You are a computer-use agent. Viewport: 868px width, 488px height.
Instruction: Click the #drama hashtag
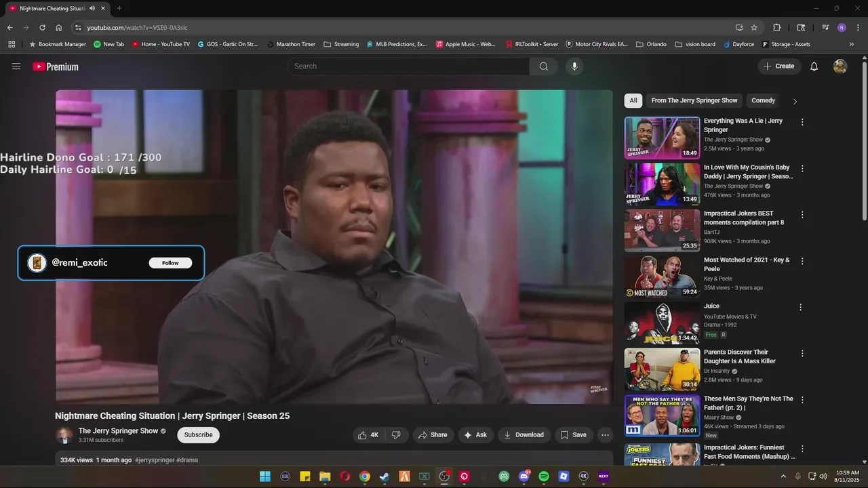[x=187, y=460]
